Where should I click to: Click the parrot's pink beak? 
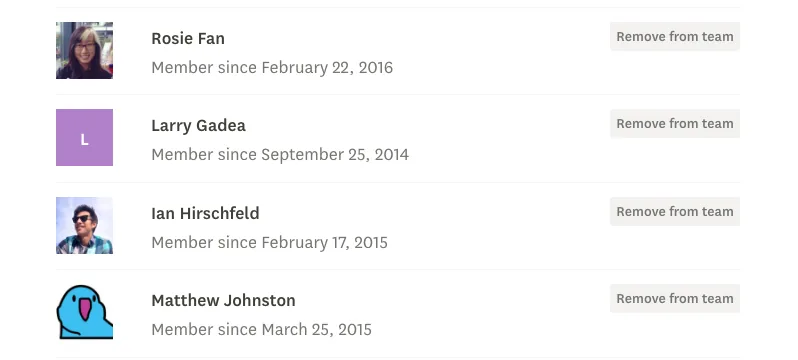[x=84, y=309]
